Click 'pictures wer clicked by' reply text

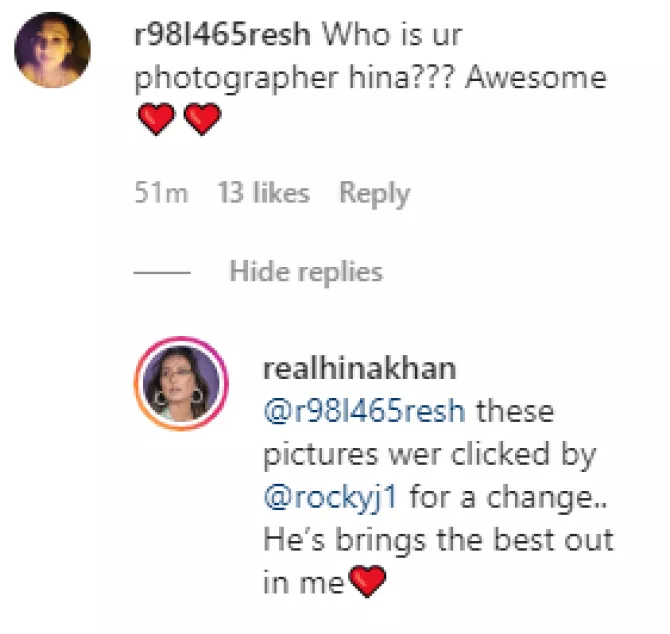tap(429, 454)
